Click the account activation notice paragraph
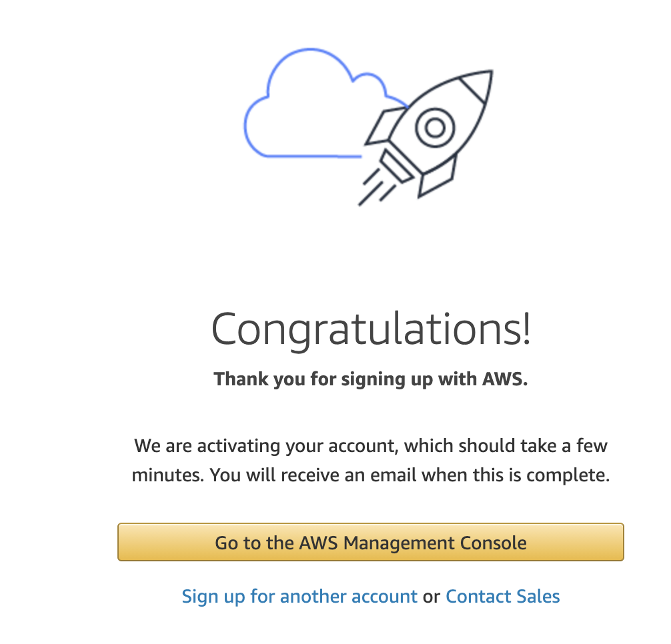Viewport: 671px width, 644px height. point(371,460)
